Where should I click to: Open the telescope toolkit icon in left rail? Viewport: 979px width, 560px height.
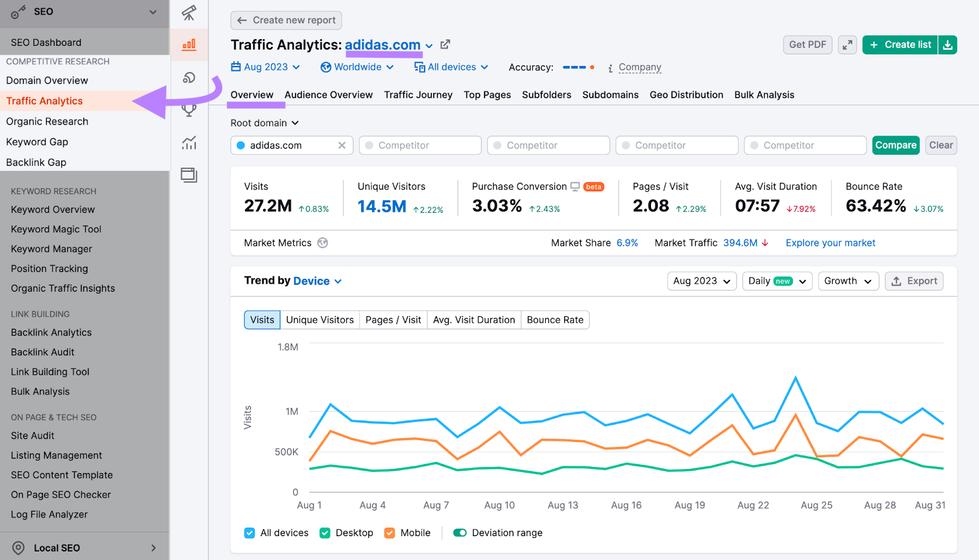190,13
